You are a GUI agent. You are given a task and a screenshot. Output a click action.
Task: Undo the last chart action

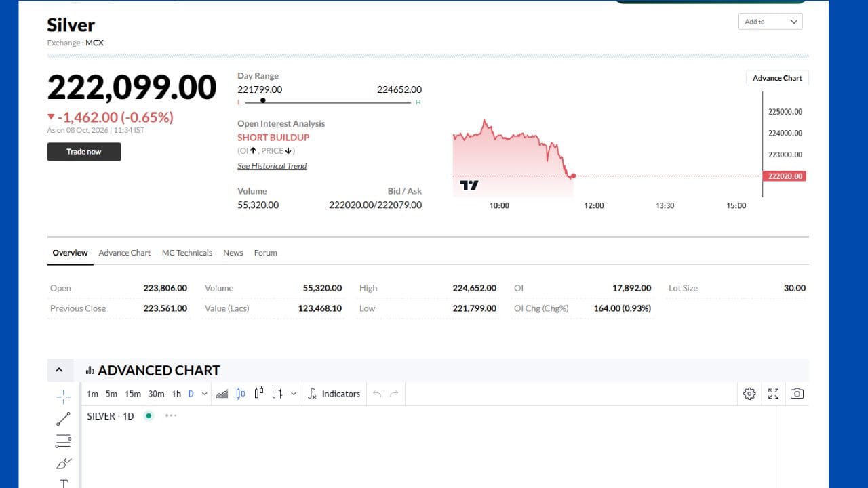(x=377, y=394)
